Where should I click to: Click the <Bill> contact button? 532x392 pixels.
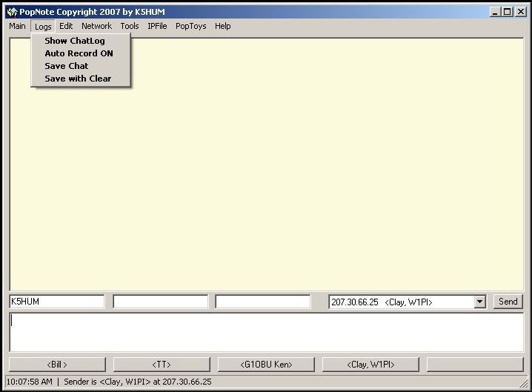(x=57, y=364)
